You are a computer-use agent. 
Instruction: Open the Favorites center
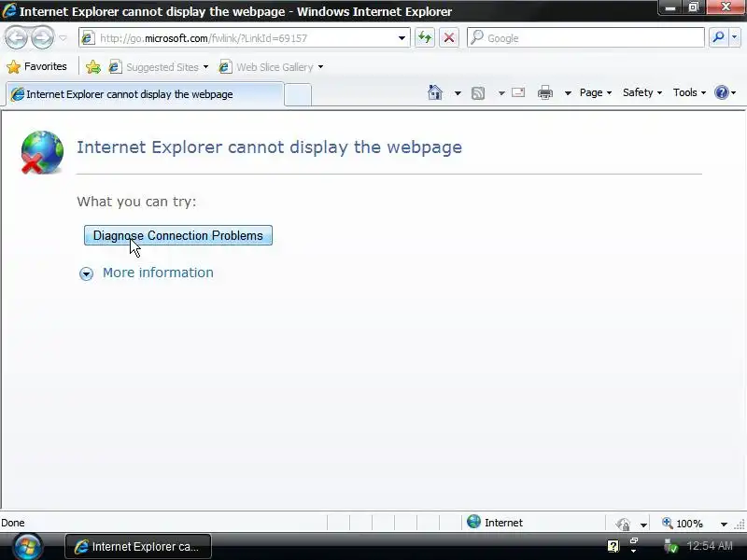click(37, 66)
